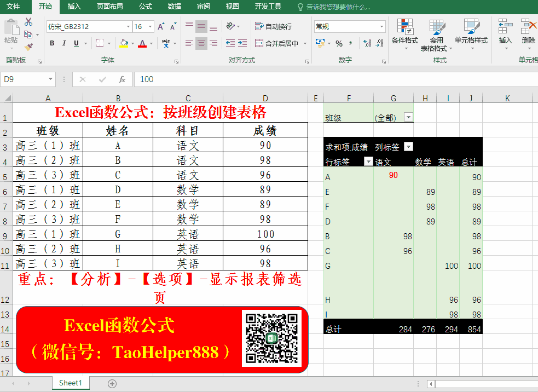
Task: Select the Format Painter brush icon
Action: coord(28,47)
